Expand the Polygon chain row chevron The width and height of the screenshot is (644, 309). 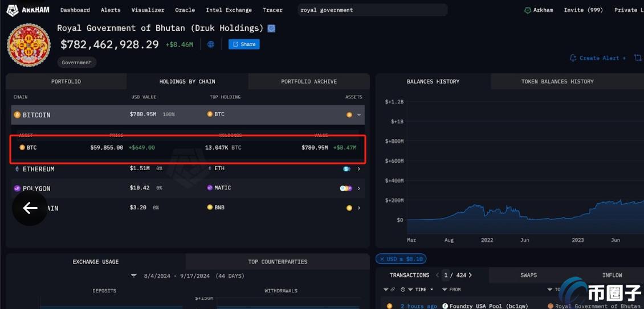(x=359, y=188)
